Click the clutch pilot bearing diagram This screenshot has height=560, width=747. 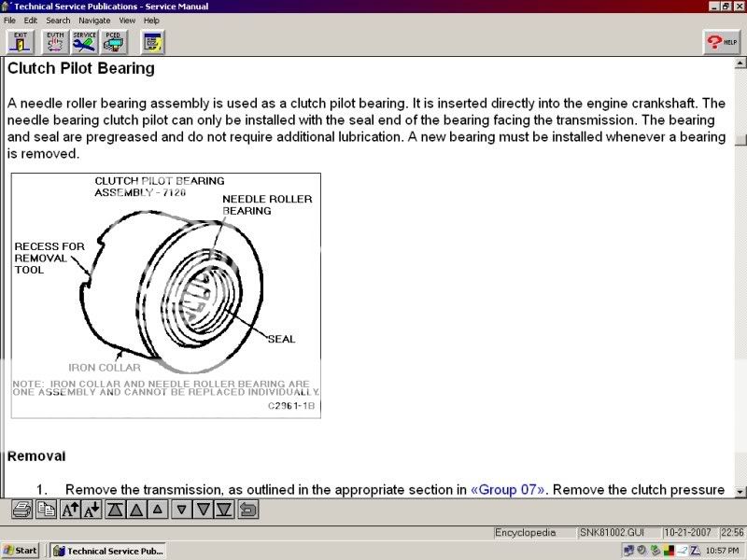tap(165, 295)
